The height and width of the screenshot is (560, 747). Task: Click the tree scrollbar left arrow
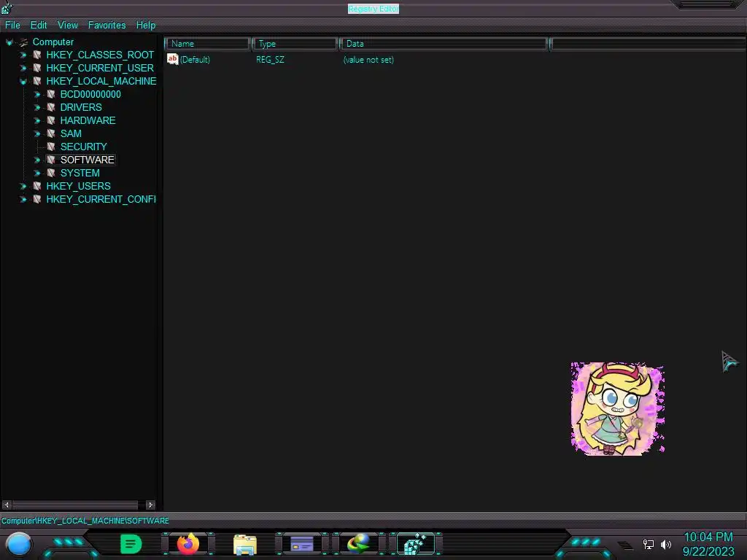pyautogui.click(x=7, y=505)
